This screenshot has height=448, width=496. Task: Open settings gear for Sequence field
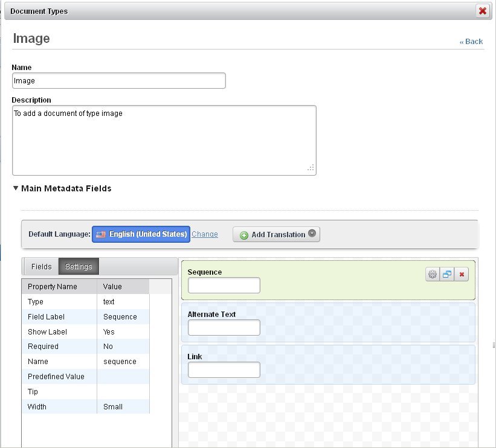pos(433,275)
